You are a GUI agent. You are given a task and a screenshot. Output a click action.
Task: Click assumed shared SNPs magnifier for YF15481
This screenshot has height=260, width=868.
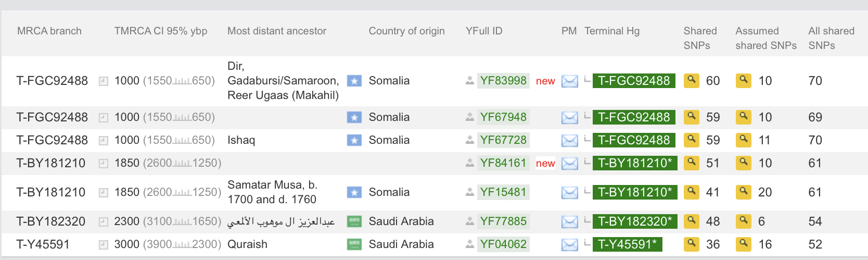[743, 192]
